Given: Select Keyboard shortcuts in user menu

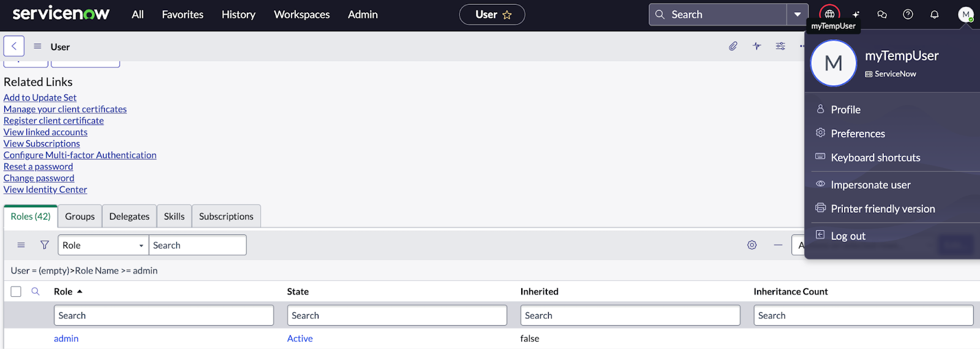Looking at the screenshot, I should (875, 157).
